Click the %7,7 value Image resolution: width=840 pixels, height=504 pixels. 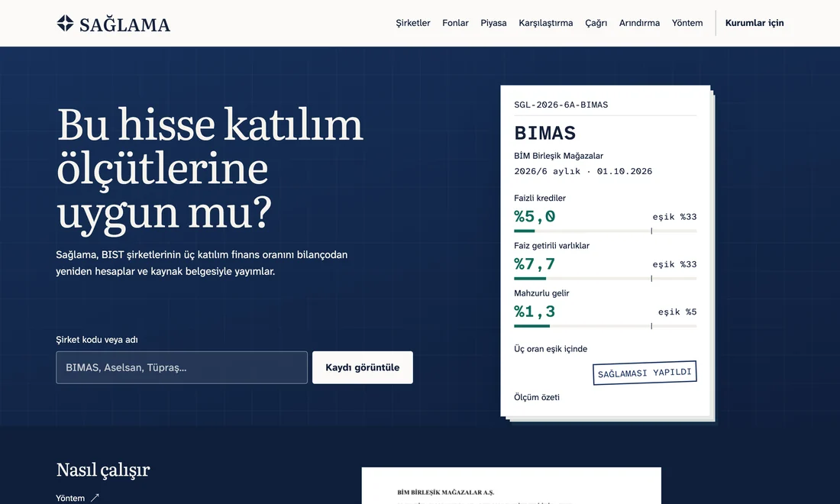[x=535, y=264]
